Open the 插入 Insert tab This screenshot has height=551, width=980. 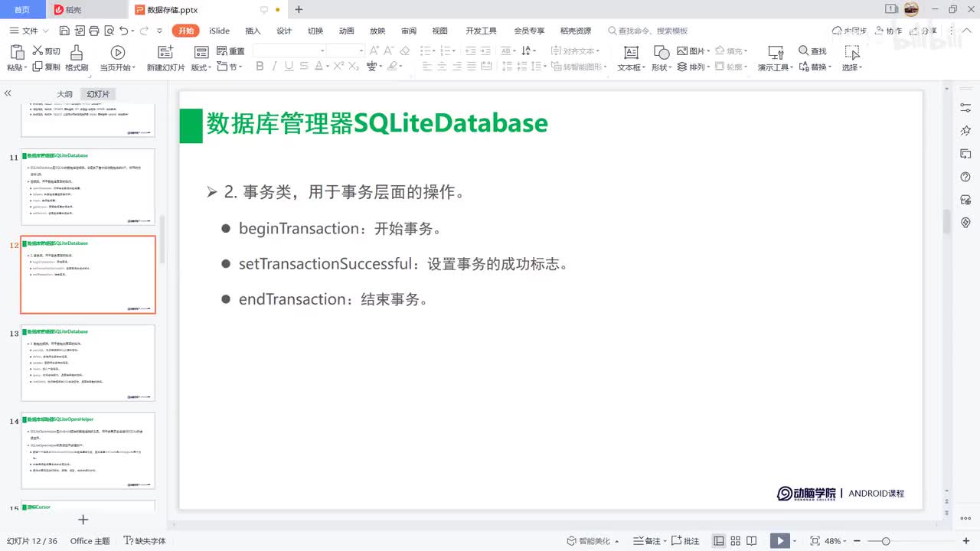coord(253,31)
